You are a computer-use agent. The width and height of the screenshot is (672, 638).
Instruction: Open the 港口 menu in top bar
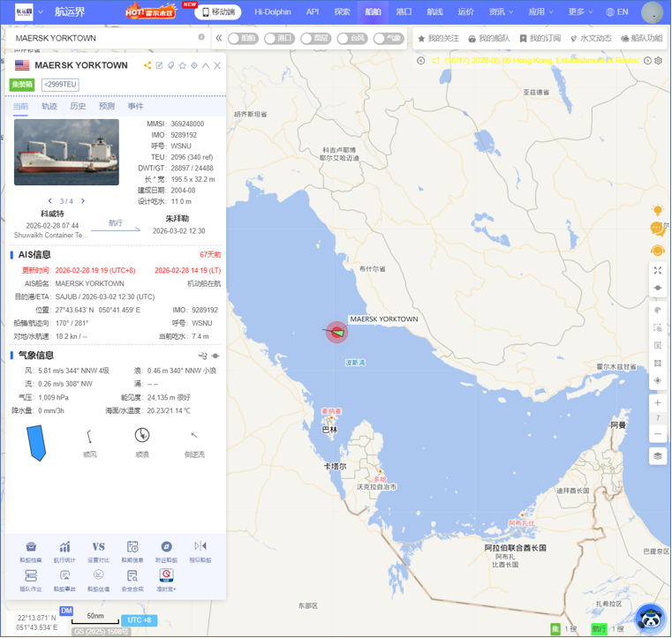click(404, 12)
